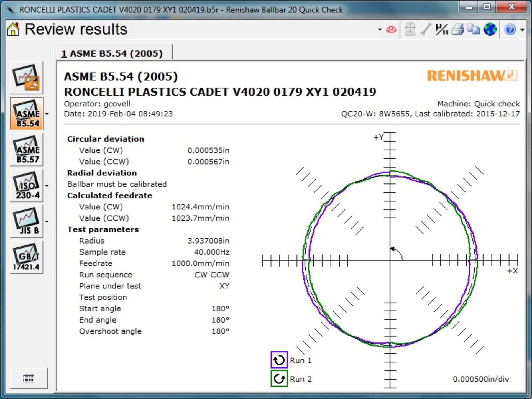
Task: Switch units with the µ/'' icon
Action: [442, 29]
